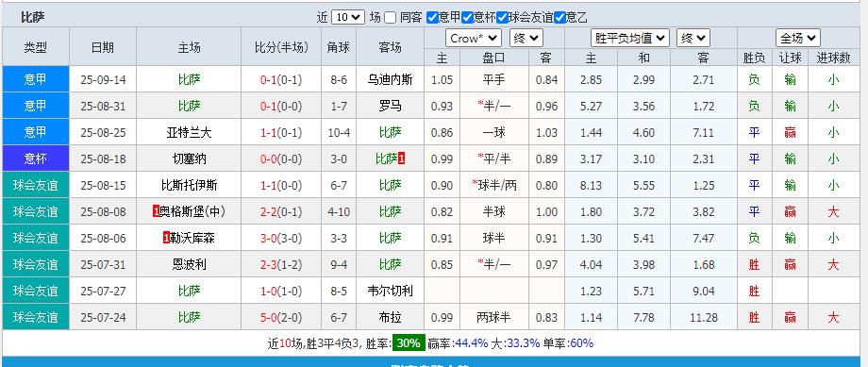Viewport: 868px width, 367px height.
Task: Click home team 亚特兰大
Action: click(190, 133)
